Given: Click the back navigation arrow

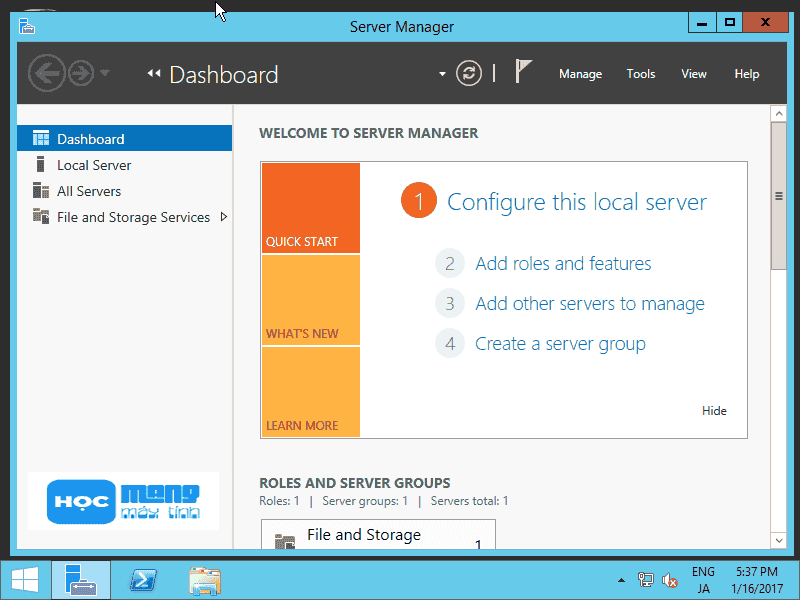Looking at the screenshot, I should pos(46,73).
